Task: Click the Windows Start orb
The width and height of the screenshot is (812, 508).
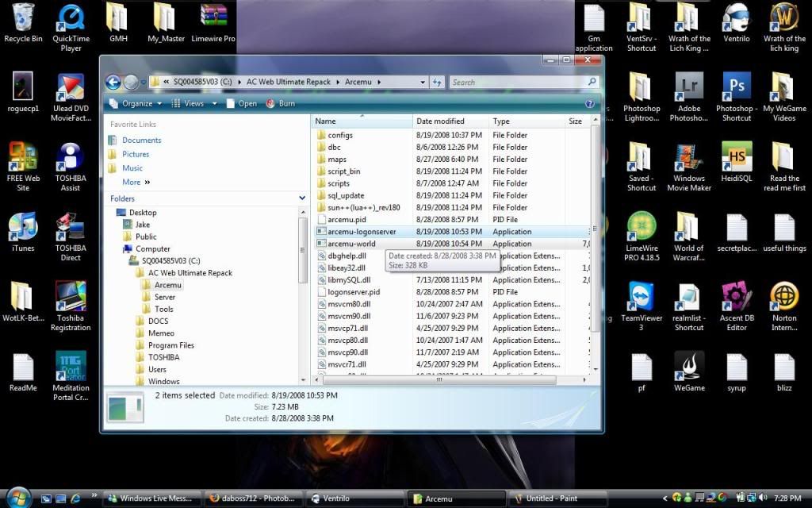Action: 19,497
